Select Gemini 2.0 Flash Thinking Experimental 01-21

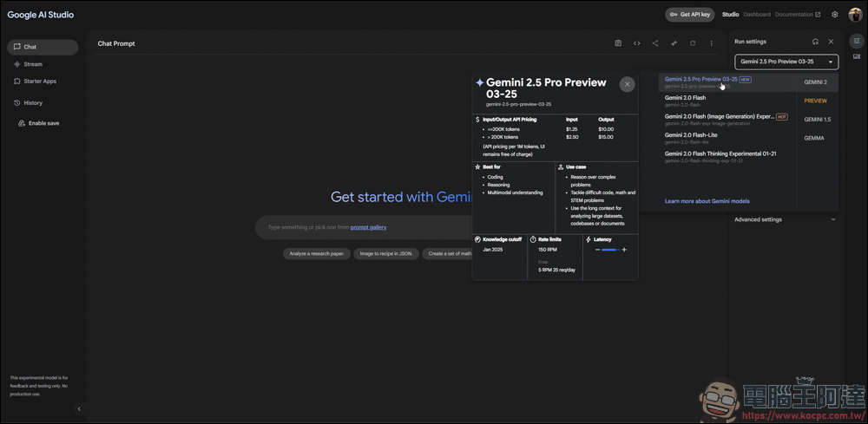point(727,156)
